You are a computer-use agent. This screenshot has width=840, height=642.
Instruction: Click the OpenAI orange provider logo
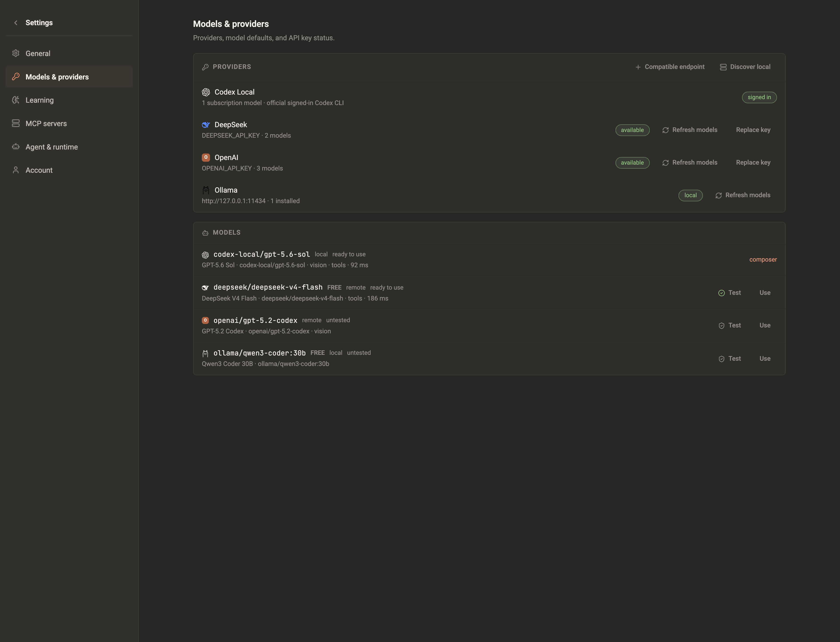[206, 157]
